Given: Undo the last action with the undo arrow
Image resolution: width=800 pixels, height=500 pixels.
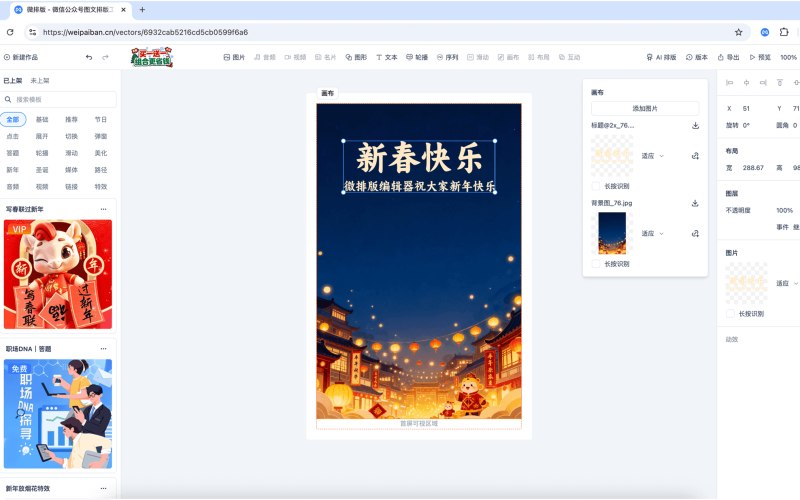Looking at the screenshot, I should tap(89, 57).
